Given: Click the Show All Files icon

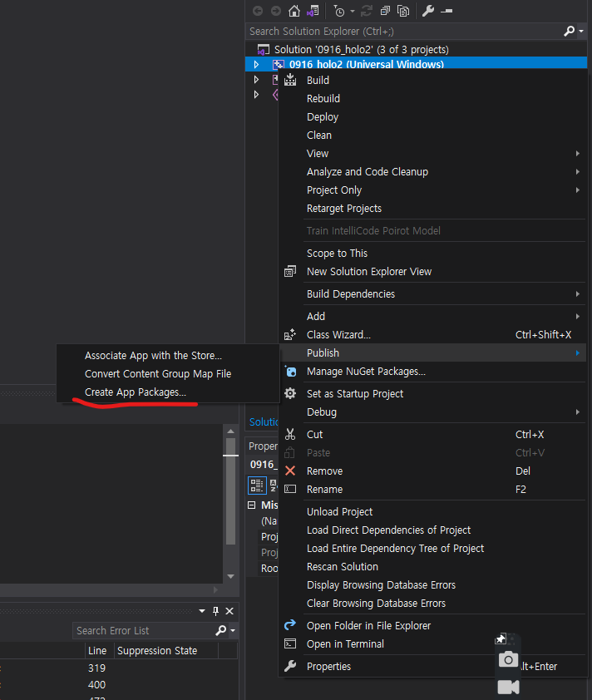Looking at the screenshot, I should coord(403,11).
